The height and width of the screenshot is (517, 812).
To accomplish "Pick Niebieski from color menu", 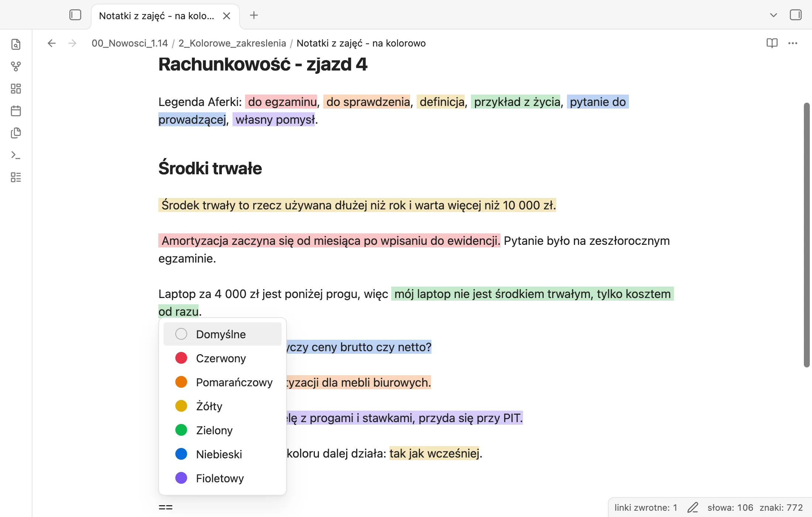I will point(223,454).
